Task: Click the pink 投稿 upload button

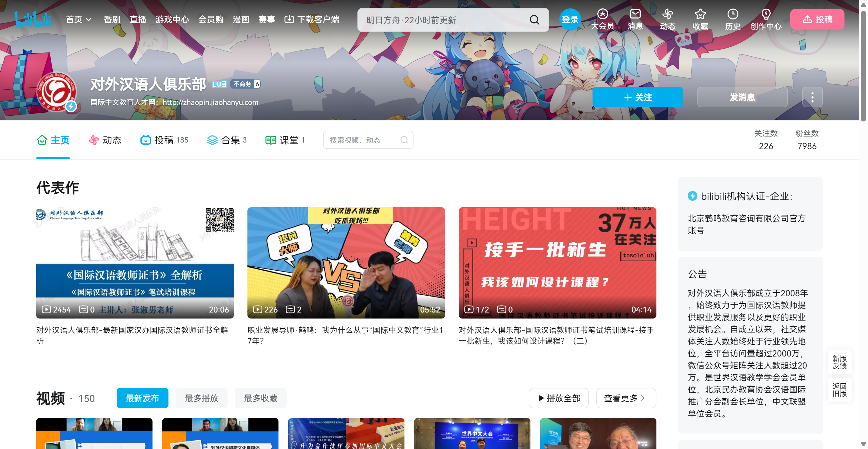Action: coord(817,19)
